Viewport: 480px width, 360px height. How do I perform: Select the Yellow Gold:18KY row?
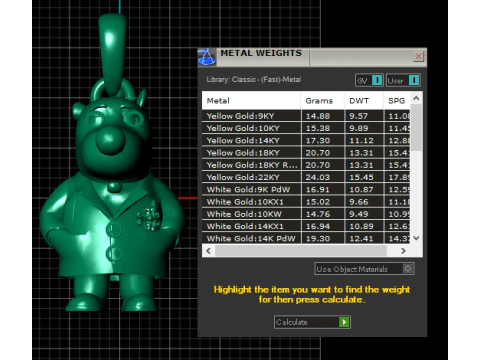(x=306, y=153)
